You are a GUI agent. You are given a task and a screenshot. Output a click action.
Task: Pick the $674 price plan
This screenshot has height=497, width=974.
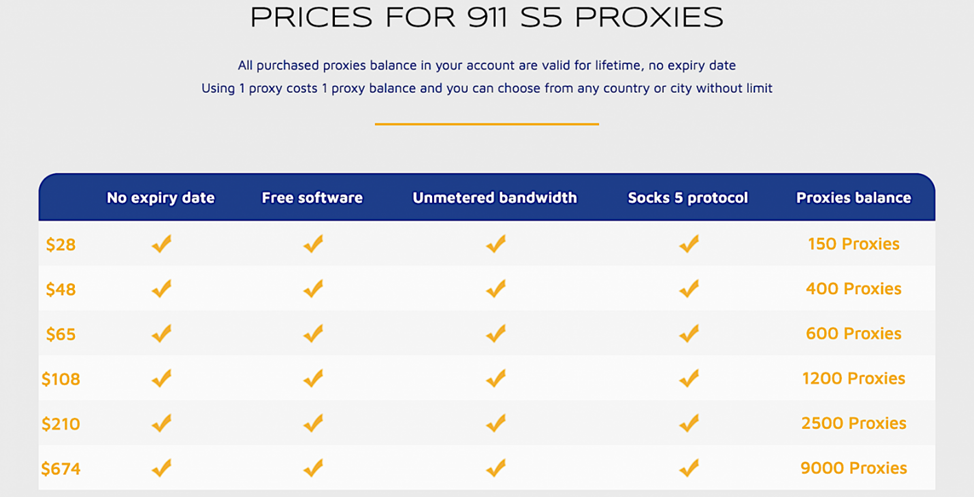tap(61, 468)
